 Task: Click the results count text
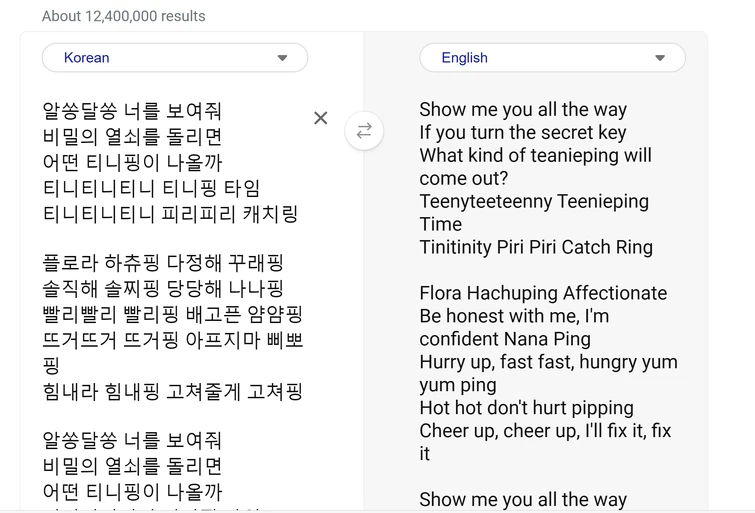click(x=124, y=16)
